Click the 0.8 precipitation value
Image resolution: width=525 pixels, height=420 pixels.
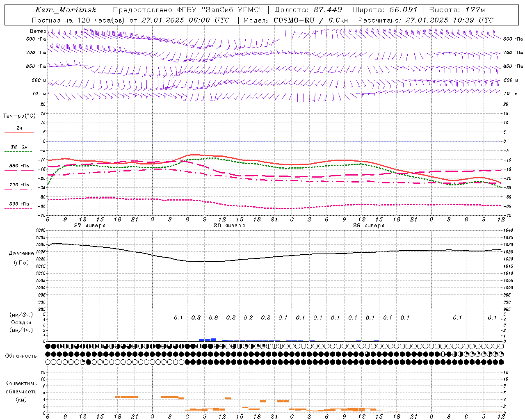tap(213, 317)
